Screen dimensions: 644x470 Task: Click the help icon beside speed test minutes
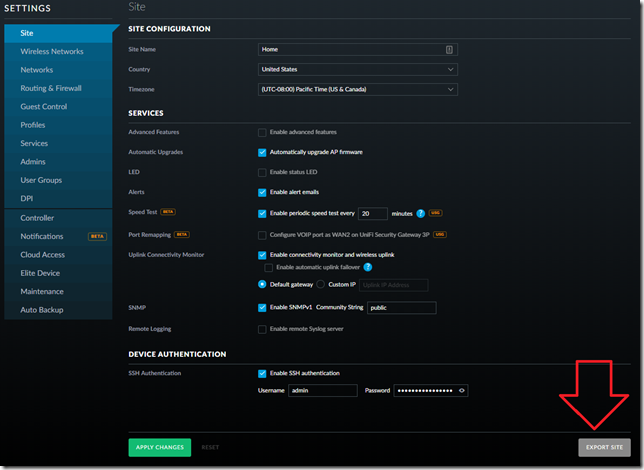[421, 213]
